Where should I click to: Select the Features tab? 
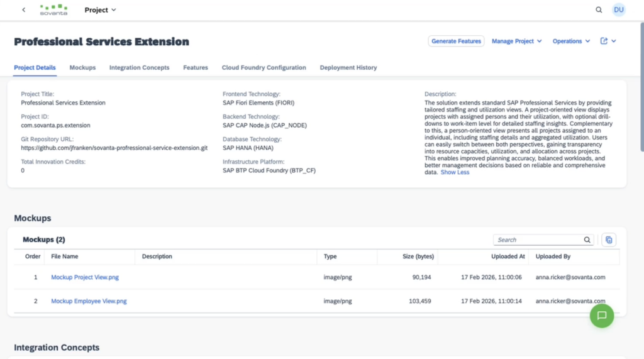tap(196, 67)
